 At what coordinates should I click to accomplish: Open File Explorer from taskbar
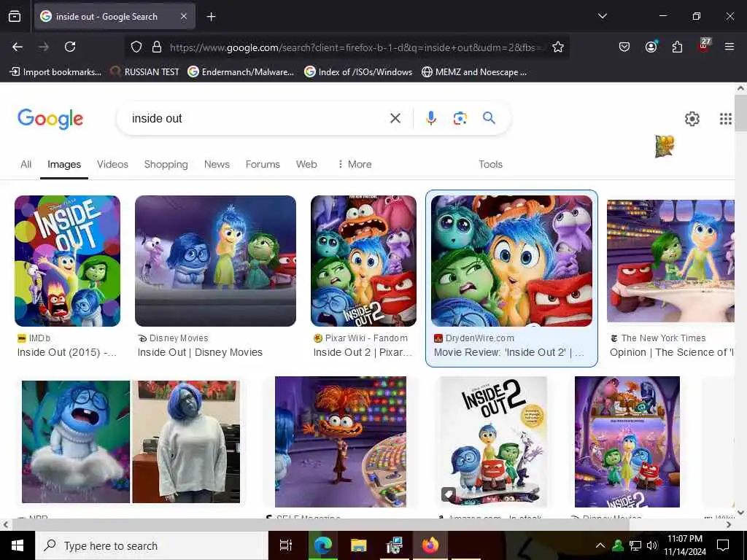[x=358, y=545]
